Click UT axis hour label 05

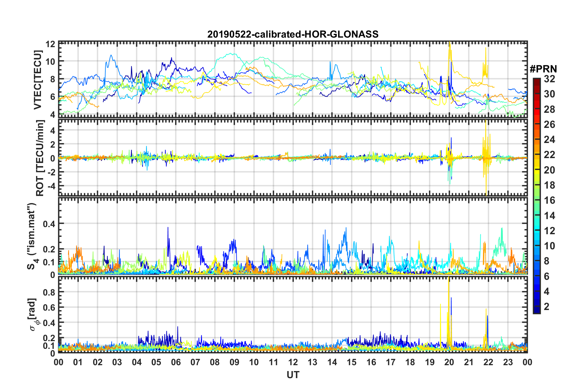pyautogui.click(x=156, y=362)
